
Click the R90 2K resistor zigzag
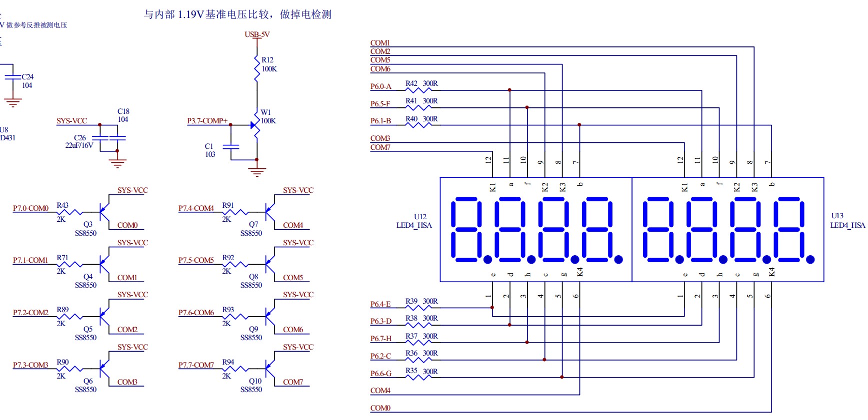coord(69,369)
